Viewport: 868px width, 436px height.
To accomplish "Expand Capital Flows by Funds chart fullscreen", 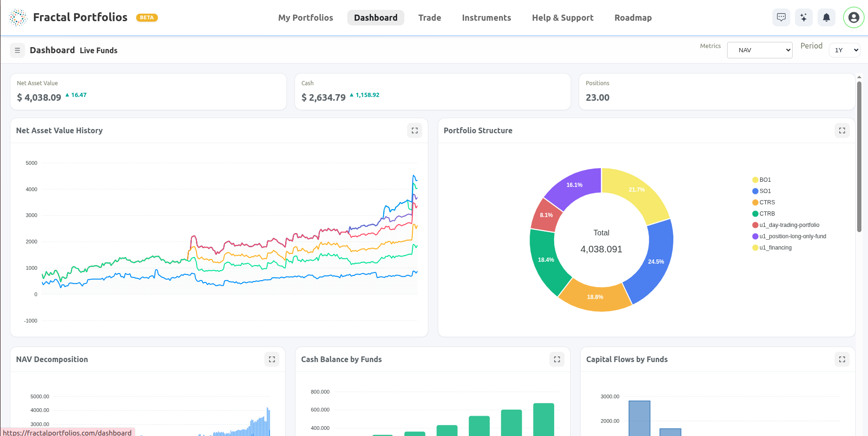I will (x=842, y=359).
